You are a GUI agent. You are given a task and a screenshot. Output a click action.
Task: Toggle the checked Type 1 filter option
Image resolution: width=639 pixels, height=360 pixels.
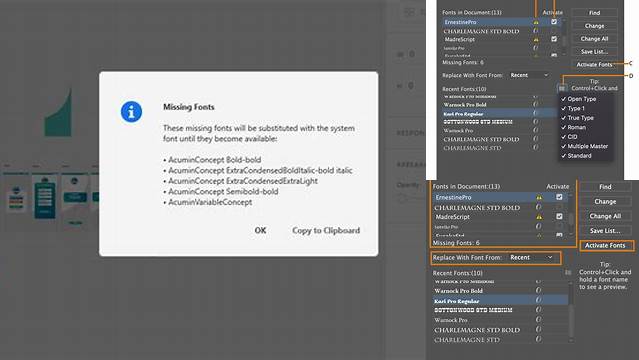(573, 108)
